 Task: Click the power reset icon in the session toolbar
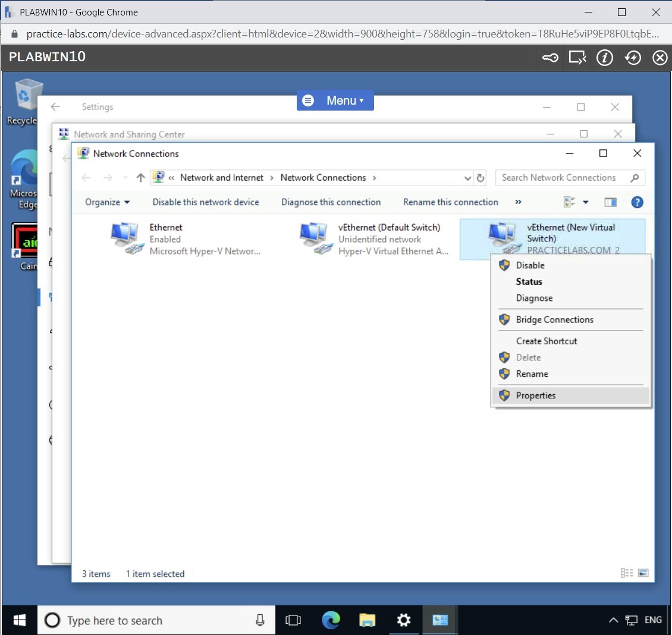(x=633, y=58)
